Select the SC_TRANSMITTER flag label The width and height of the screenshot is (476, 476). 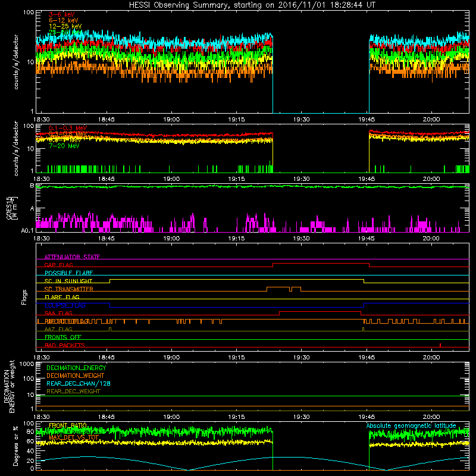(x=68, y=289)
